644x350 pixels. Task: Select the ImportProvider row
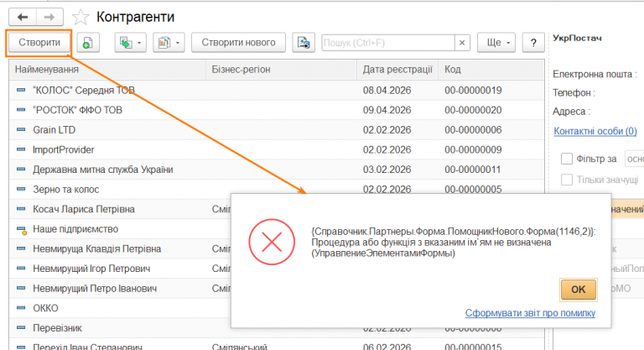click(277, 149)
